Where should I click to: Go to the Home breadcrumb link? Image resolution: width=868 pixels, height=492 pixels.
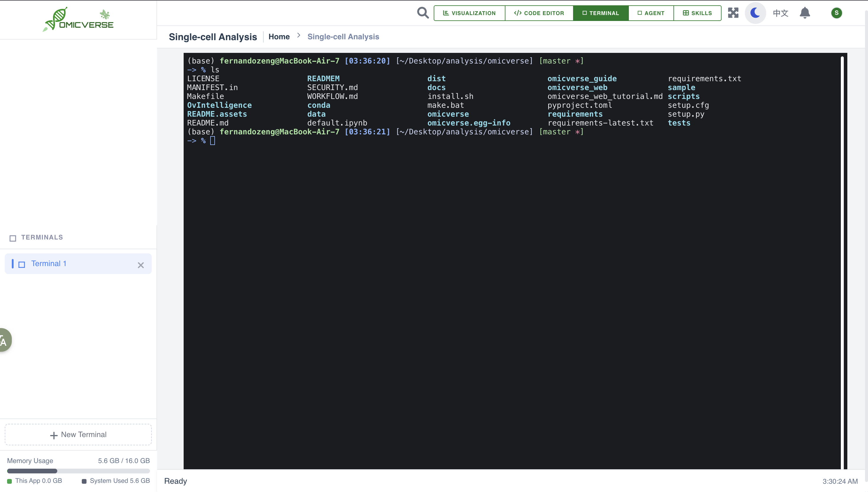click(279, 37)
